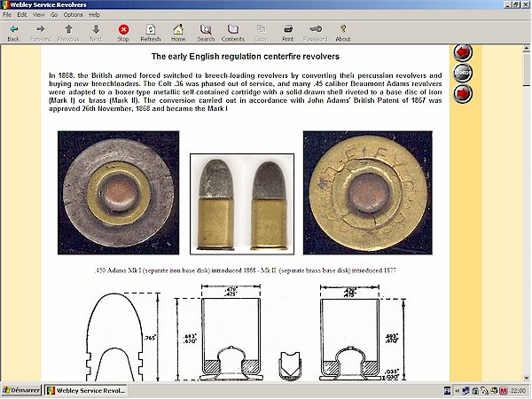The height and width of the screenshot is (399, 532).
Task: Expand hidden tray icons with the chevron
Action: click(457, 390)
